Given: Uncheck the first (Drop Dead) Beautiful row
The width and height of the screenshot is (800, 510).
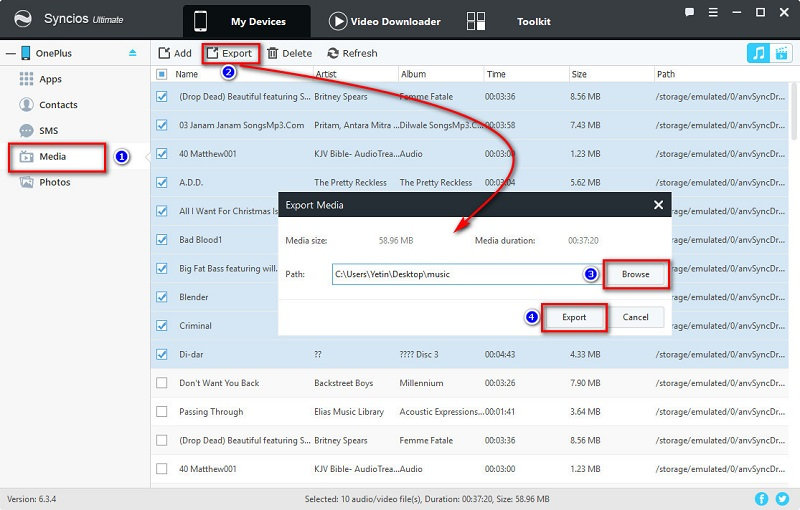Looking at the screenshot, I should pyautogui.click(x=162, y=96).
